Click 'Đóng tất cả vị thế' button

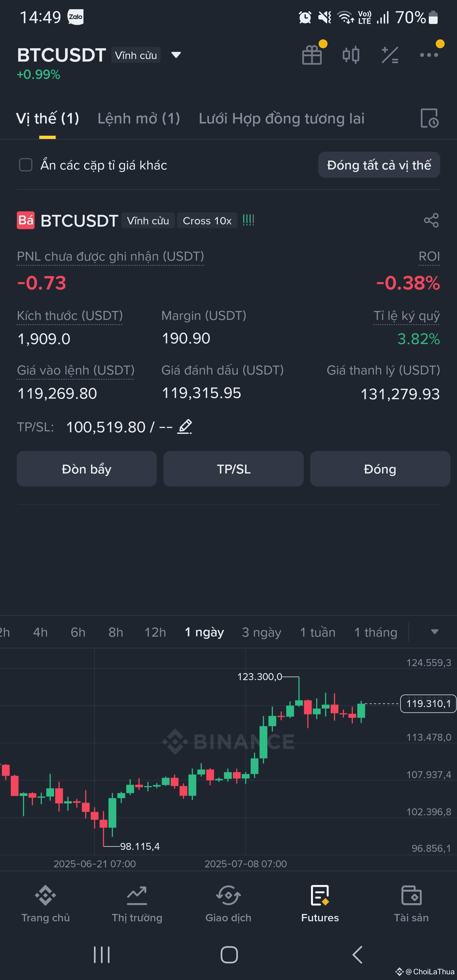tap(379, 165)
